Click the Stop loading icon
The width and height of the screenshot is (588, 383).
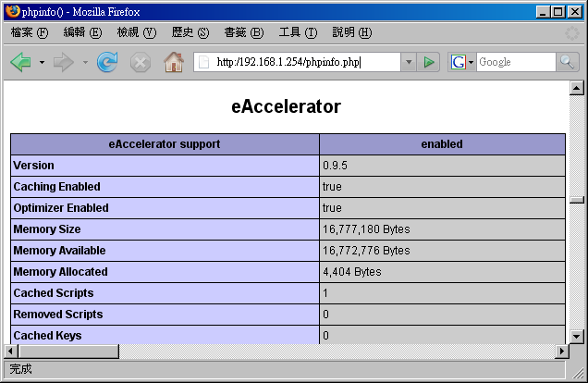pos(140,62)
